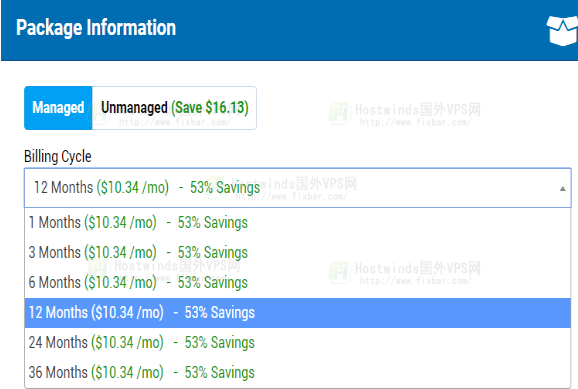Screen dimensions: 578x389
Task: Click the Hostwinds watermark logo beside 6 Months
Action: pos(99,271)
